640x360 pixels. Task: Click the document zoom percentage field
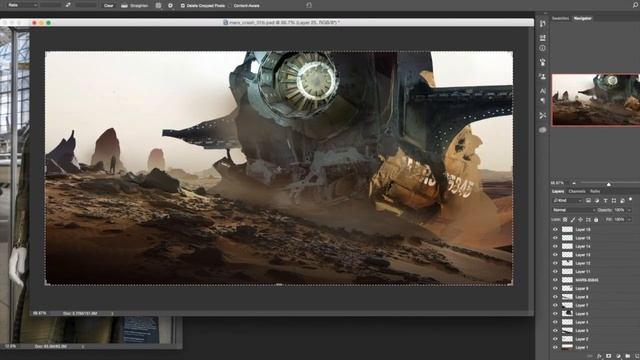pyautogui.click(x=40, y=313)
